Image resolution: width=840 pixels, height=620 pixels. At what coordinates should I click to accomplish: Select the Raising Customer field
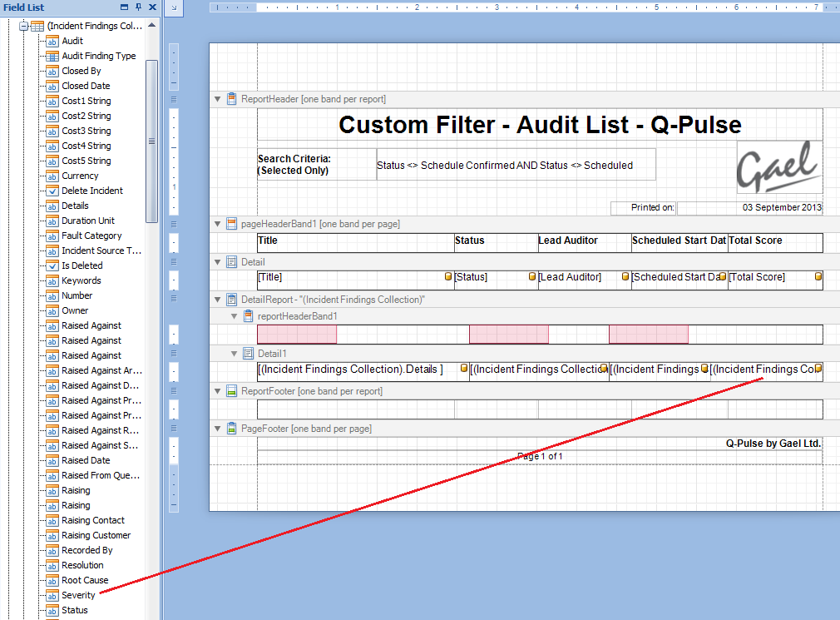click(x=96, y=535)
